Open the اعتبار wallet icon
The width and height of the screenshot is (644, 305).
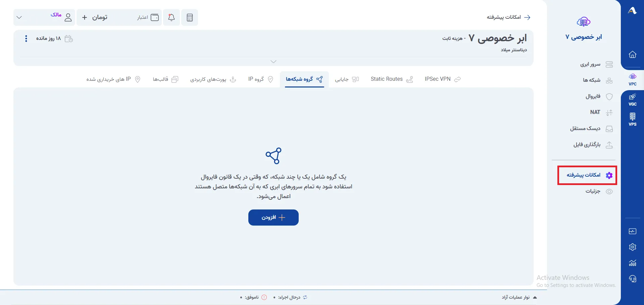click(x=155, y=17)
